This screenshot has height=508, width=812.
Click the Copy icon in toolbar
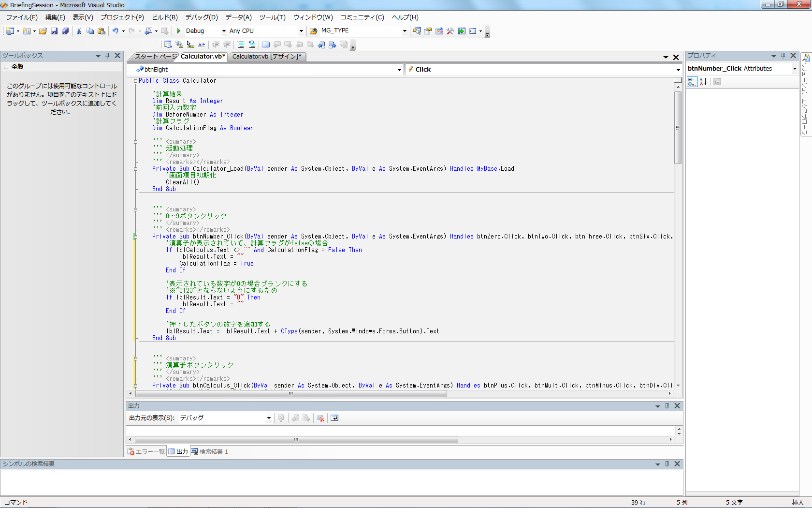(90, 31)
